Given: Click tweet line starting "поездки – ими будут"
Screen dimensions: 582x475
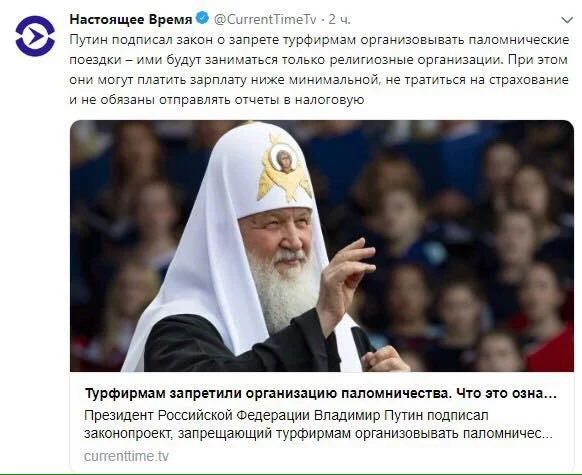Looking at the screenshot, I should click(318, 60).
